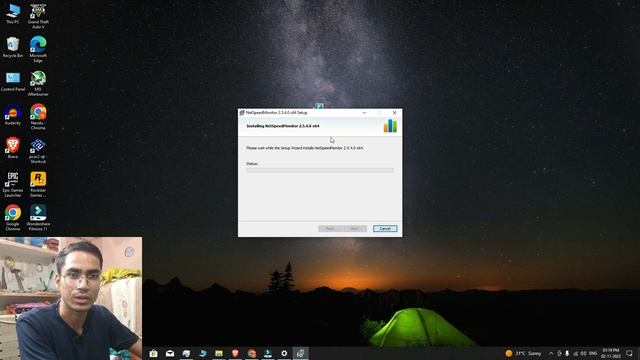Select the Chrome profile shortcut beside Audacity
This screenshot has width=640, height=360.
coord(38,117)
